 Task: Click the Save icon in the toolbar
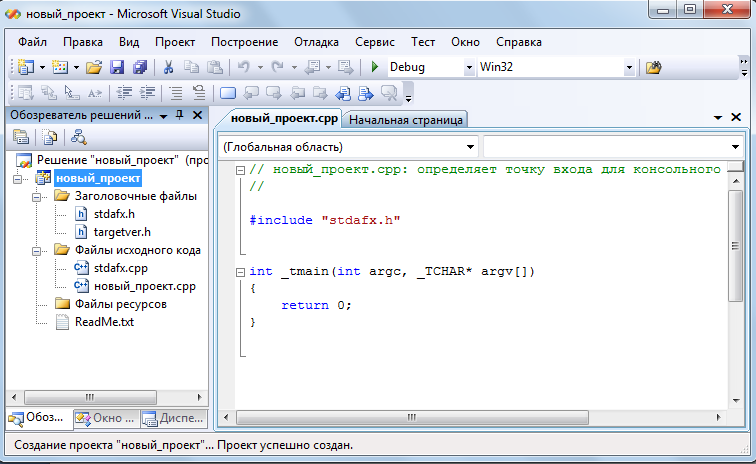117,67
